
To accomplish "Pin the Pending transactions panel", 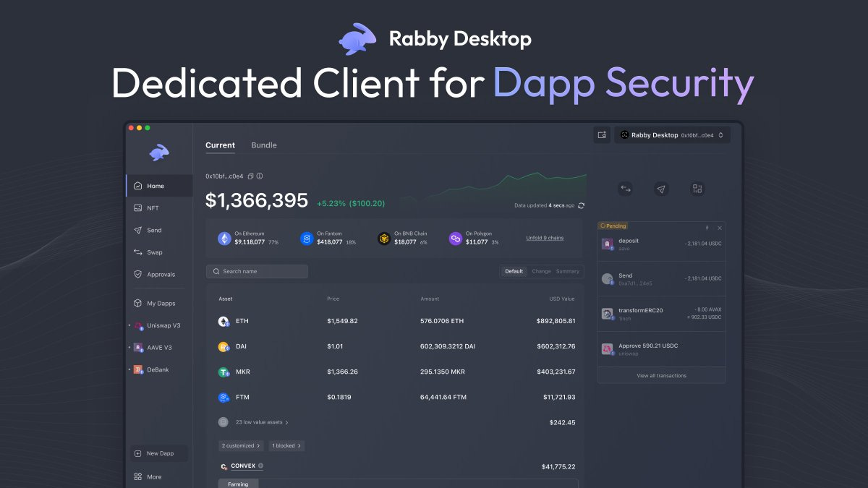I will point(707,228).
